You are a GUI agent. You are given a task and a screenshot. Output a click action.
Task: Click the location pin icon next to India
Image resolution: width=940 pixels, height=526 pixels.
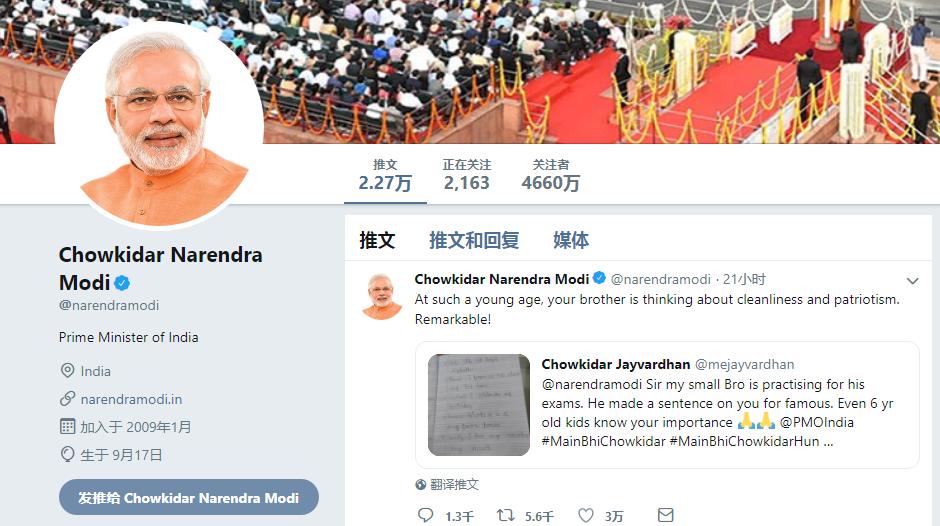pyautogui.click(x=68, y=371)
